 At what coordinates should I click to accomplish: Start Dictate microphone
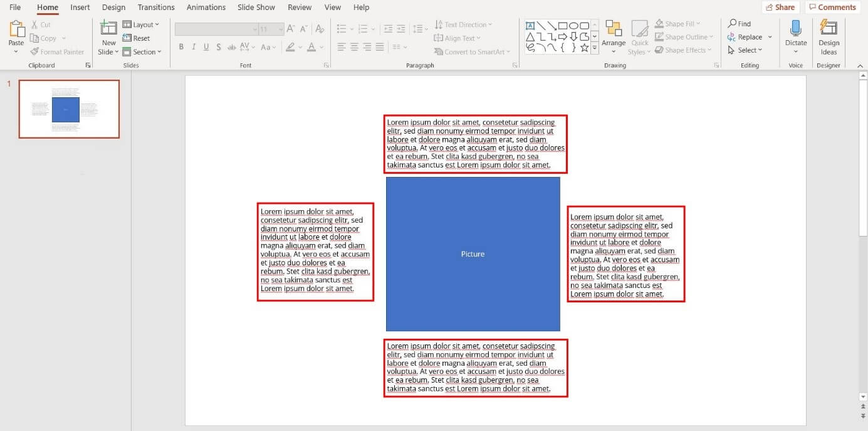(795, 29)
